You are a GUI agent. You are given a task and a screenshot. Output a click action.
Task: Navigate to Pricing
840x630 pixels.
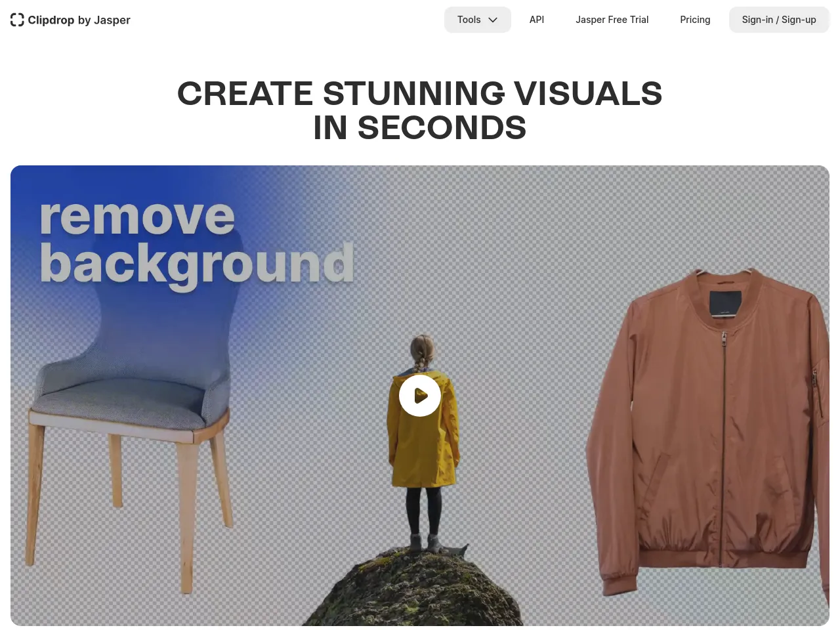click(695, 20)
